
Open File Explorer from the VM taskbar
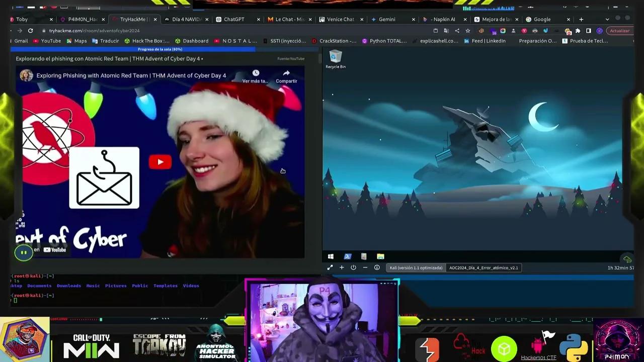[380, 256]
